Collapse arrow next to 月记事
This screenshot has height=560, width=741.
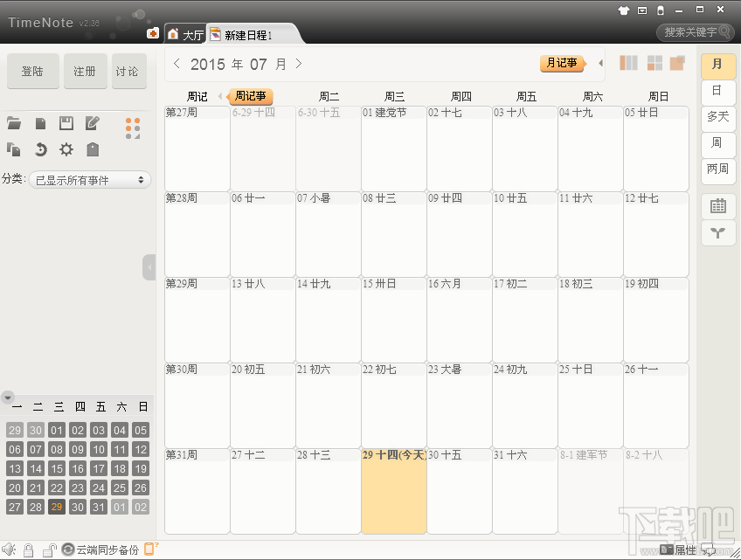(600, 63)
